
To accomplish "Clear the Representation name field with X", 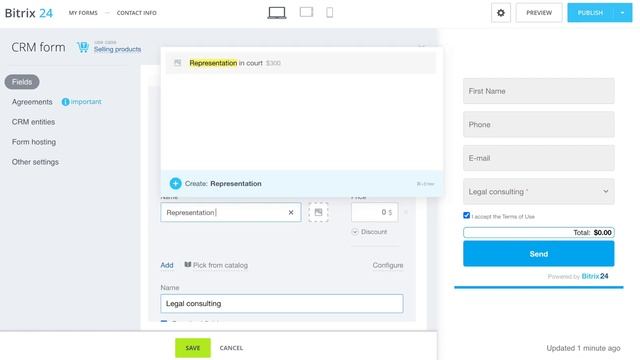I will (291, 213).
